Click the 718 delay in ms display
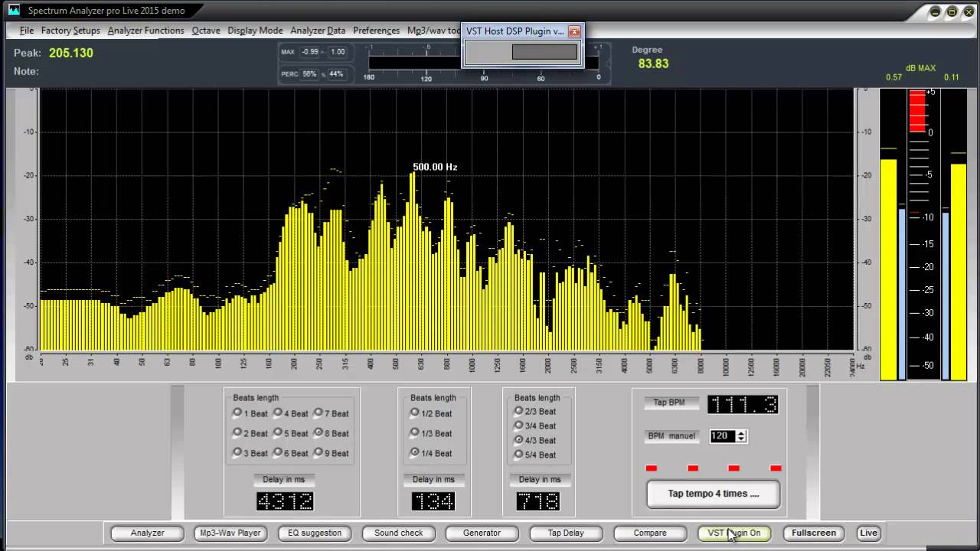Image resolution: width=980 pixels, height=551 pixels. pyautogui.click(x=539, y=502)
